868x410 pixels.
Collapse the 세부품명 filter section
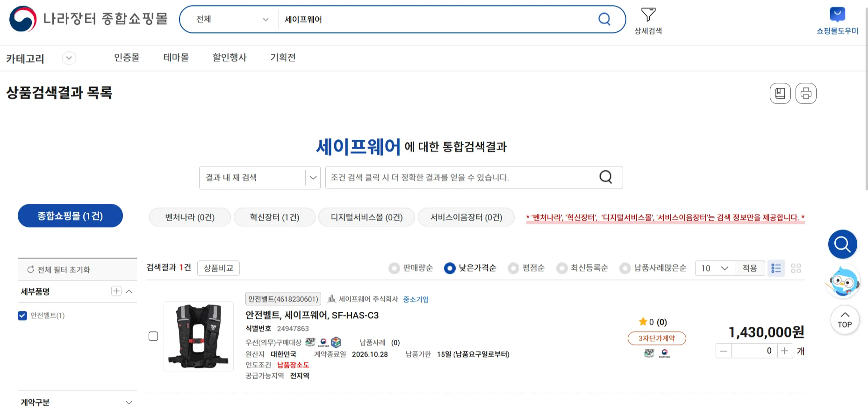tap(129, 291)
